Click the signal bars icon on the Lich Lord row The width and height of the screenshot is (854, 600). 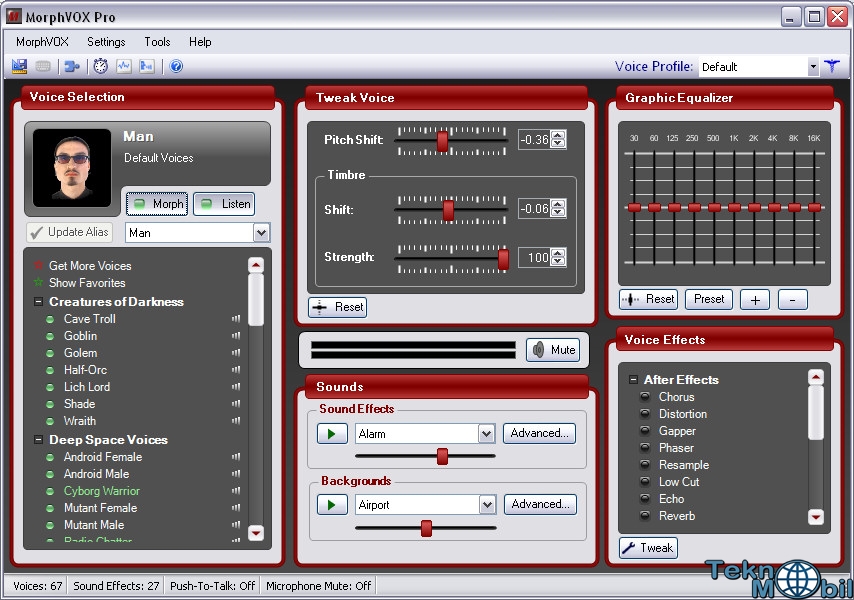click(x=236, y=387)
